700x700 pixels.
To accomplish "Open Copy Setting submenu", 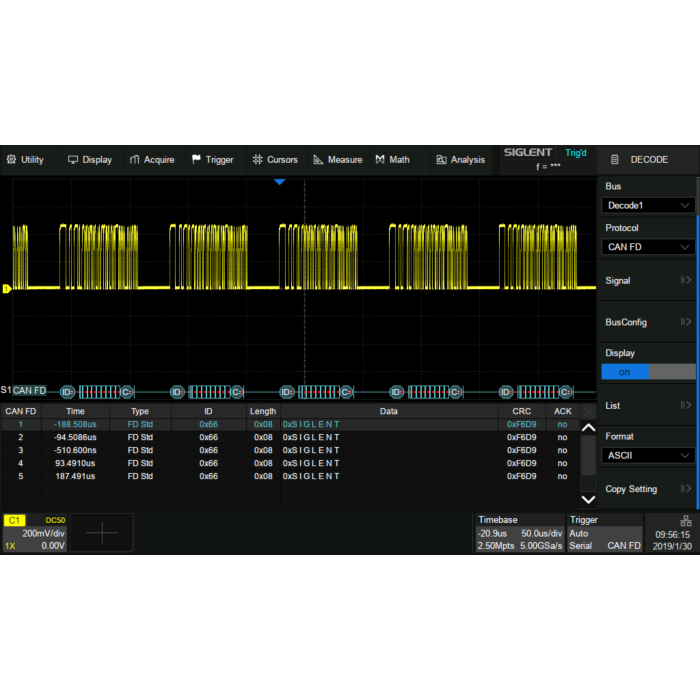I will (x=648, y=489).
